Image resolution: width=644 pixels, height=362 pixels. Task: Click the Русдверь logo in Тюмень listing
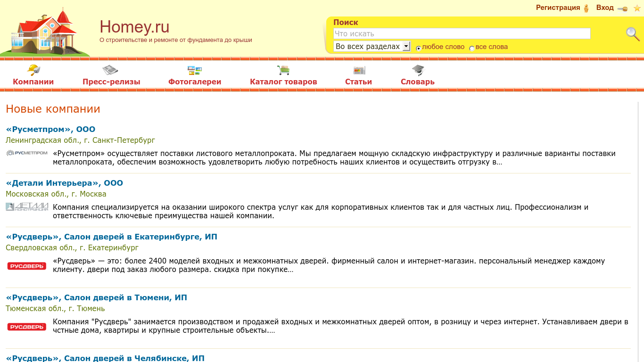pyautogui.click(x=27, y=327)
